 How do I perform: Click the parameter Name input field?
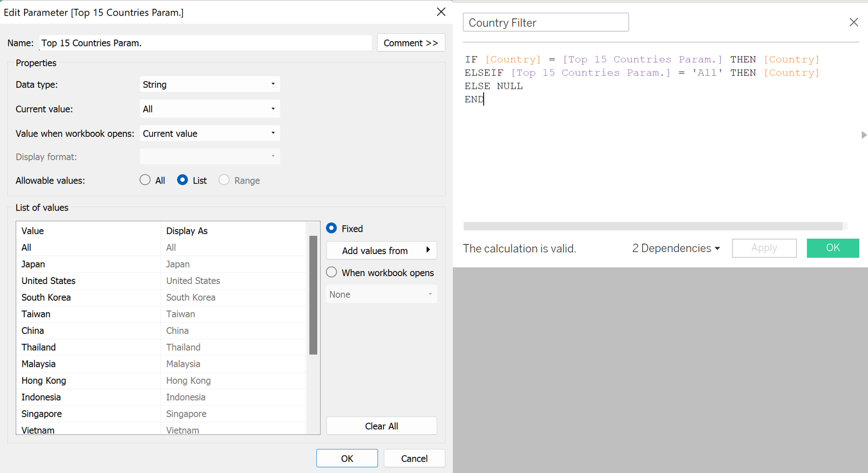click(x=205, y=43)
